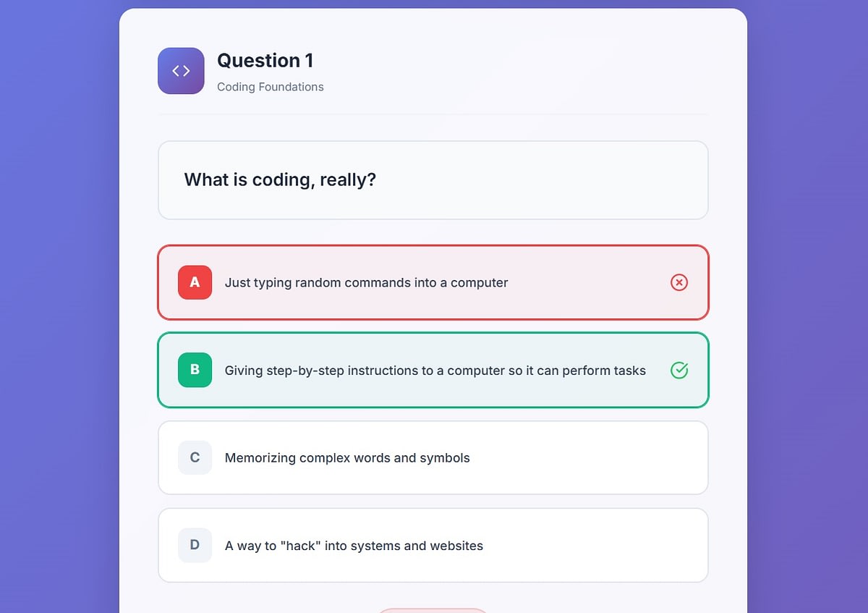Choose the "hack into systems and websites" option
Screen dimensions: 868x613
[354, 546]
